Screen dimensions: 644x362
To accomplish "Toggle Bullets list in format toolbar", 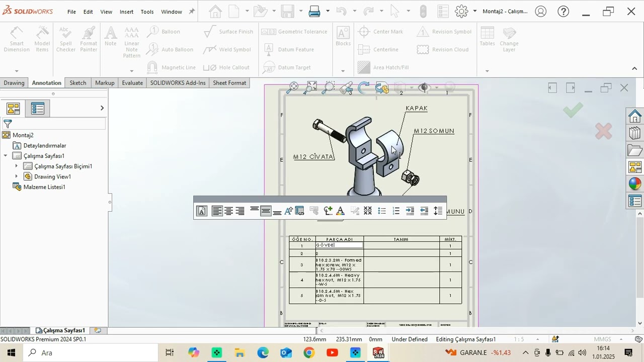I will [382, 211].
